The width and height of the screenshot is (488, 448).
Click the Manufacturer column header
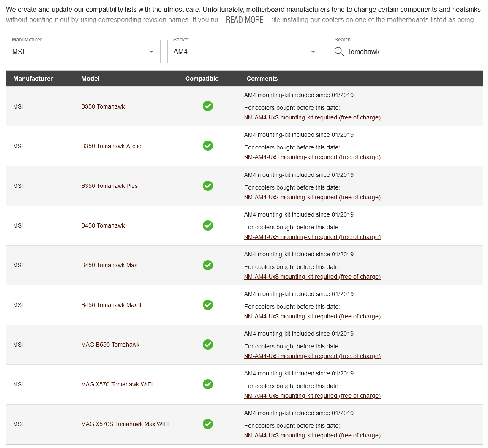click(x=33, y=79)
